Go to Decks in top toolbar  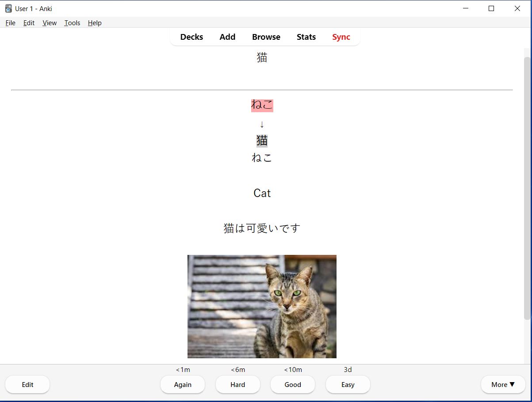(x=191, y=37)
